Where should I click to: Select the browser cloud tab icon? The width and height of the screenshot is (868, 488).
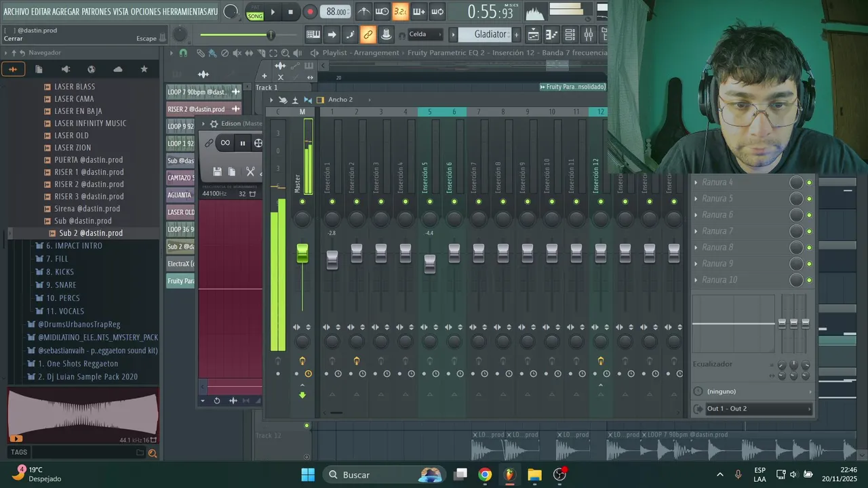(118, 69)
